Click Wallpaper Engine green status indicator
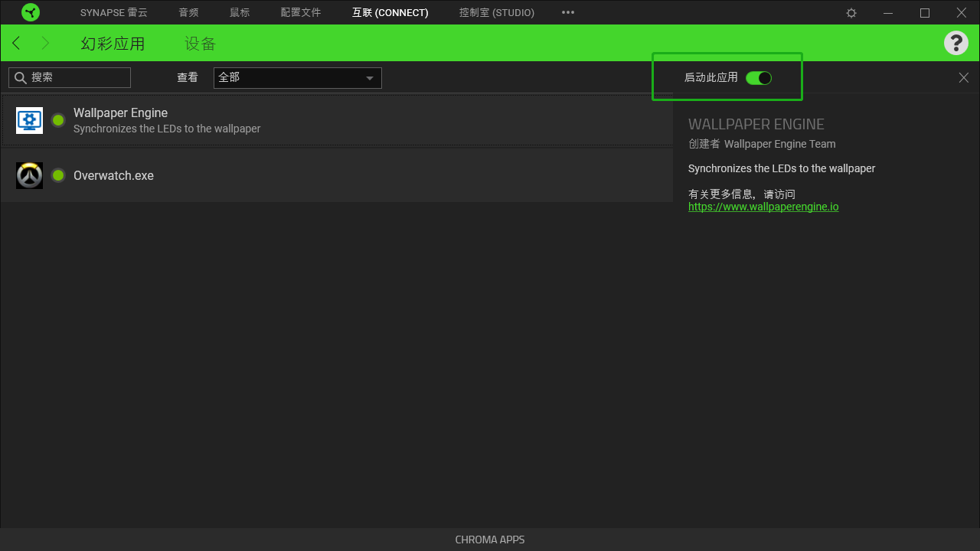Image resolution: width=980 pixels, height=551 pixels. coord(58,120)
